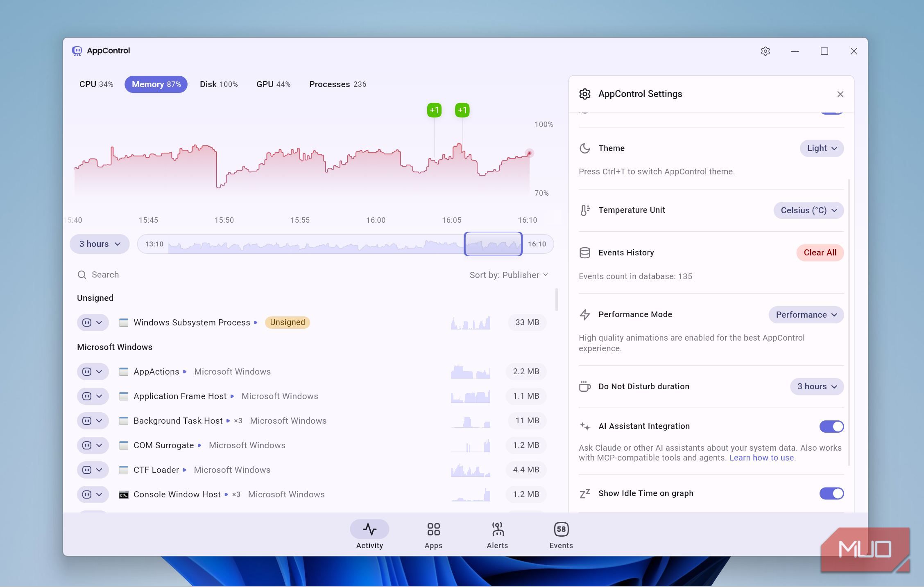Change Performance Mode dropdown

pyautogui.click(x=806, y=315)
